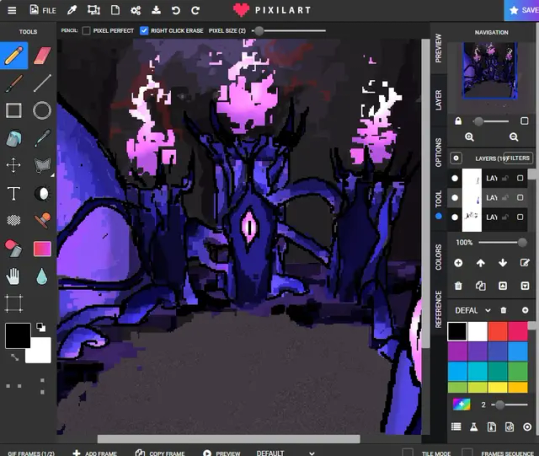Switch to the LAYER side tab
This screenshot has width=539, height=456.
point(438,100)
